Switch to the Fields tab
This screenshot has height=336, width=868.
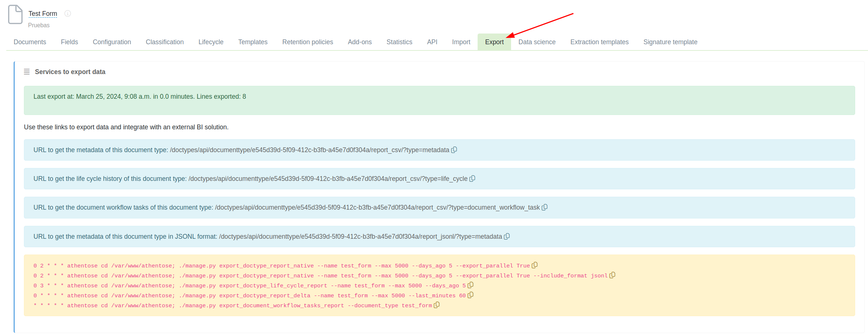coord(70,42)
